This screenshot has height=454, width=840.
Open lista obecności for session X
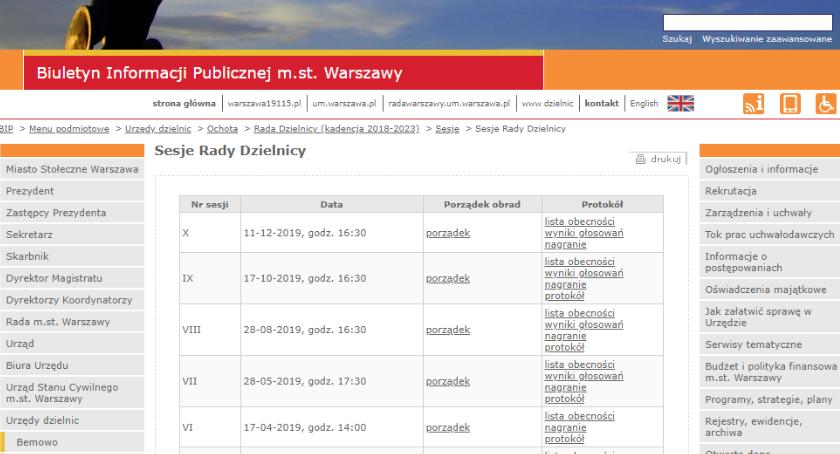pyautogui.click(x=580, y=221)
